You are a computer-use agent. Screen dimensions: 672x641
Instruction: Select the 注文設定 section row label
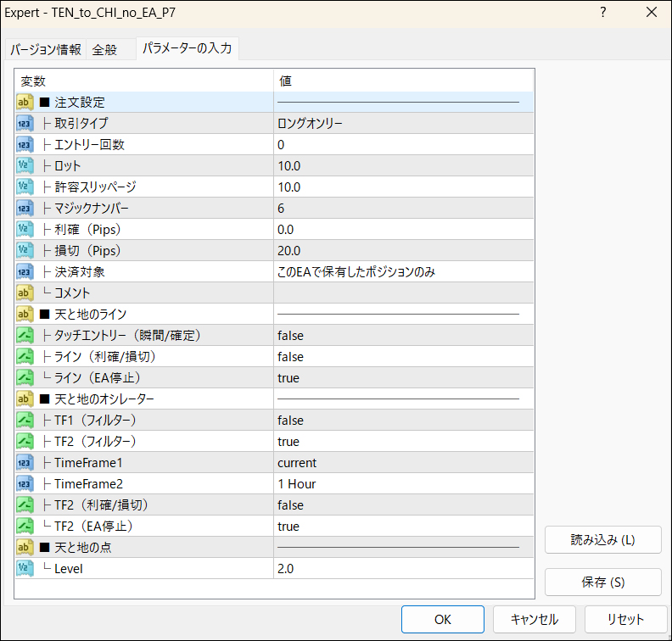79,103
